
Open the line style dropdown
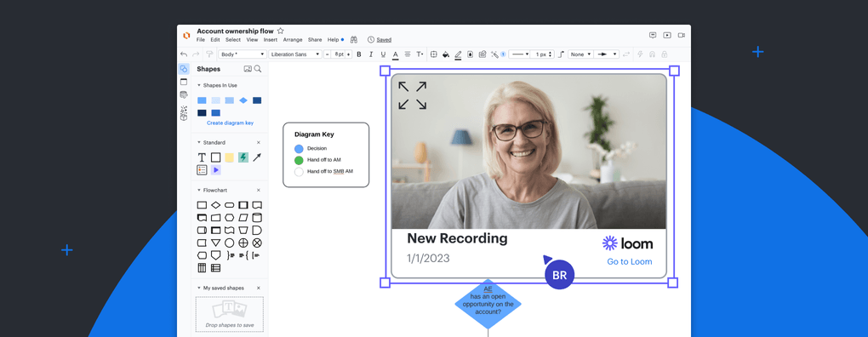(519, 54)
